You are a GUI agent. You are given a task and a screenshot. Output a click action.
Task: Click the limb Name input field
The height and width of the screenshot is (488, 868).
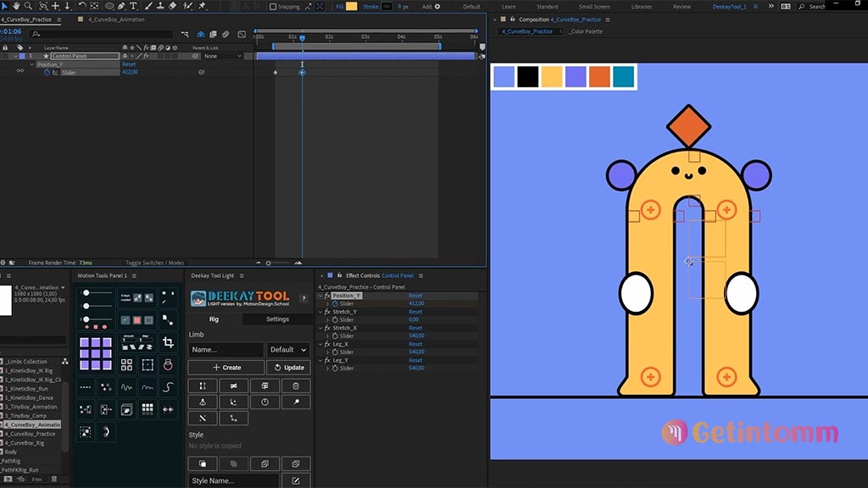225,350
